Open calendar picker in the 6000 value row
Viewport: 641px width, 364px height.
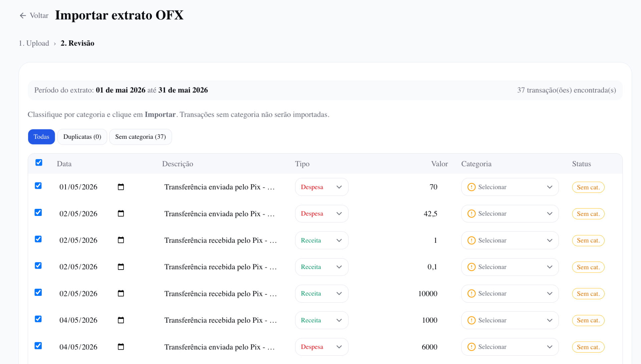[121, 347]
